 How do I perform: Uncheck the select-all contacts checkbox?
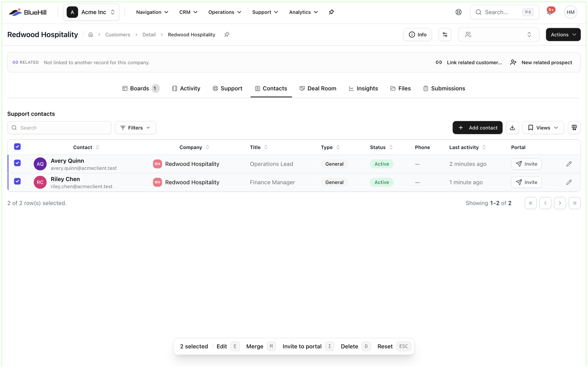(17, 147)
